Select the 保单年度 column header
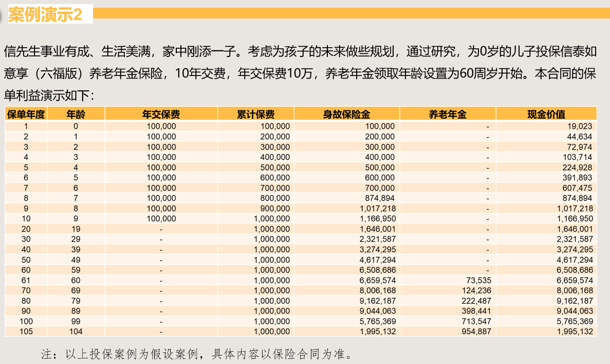 click(x=26, y=114)
